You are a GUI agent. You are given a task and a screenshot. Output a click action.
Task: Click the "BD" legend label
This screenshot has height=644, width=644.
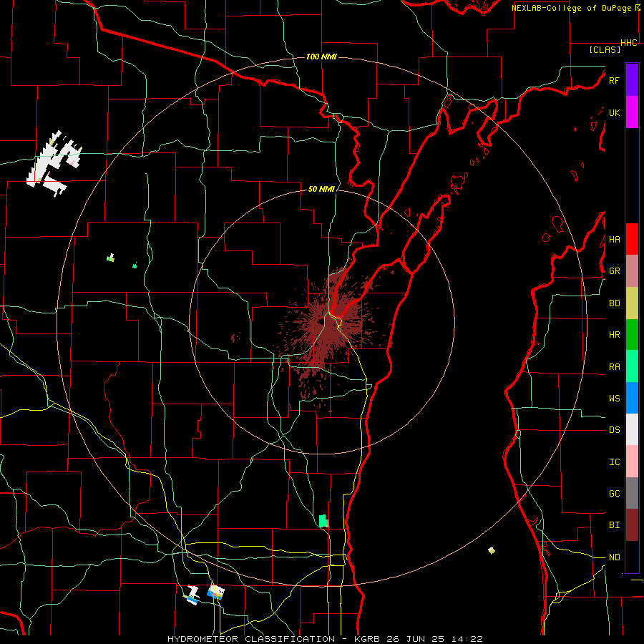point(614,303)
